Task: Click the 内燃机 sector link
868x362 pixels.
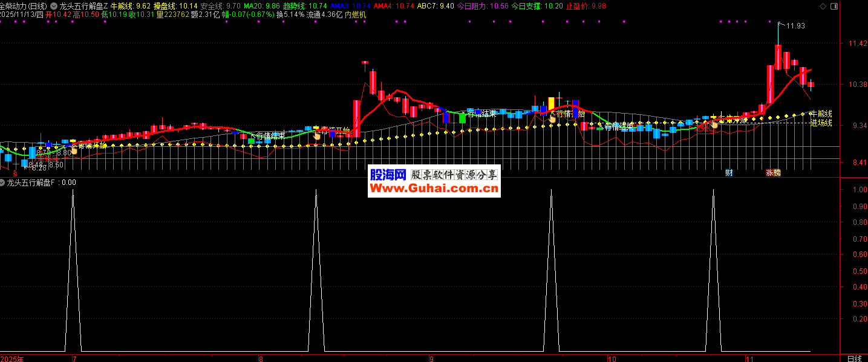Action: tap(356, 15)
